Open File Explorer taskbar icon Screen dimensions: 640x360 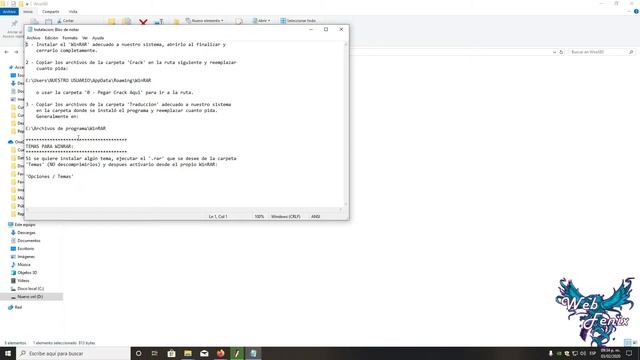tap(188, 353)
